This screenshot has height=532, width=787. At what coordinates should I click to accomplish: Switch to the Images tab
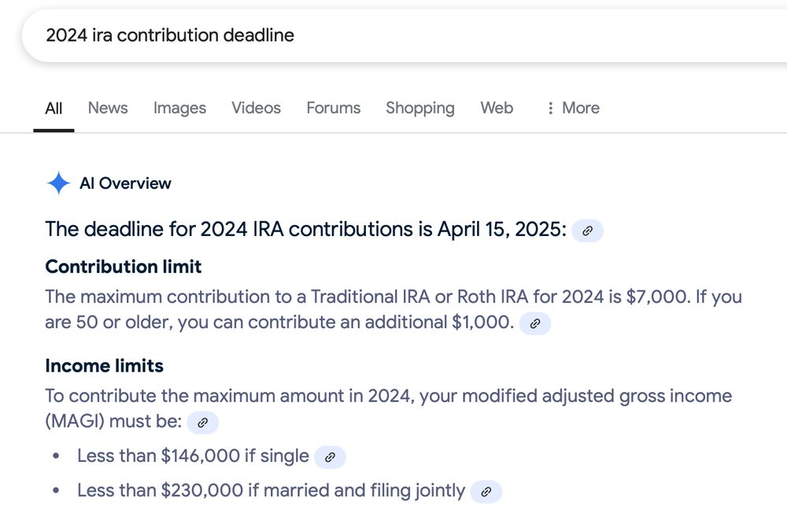[x=179, y=108]
